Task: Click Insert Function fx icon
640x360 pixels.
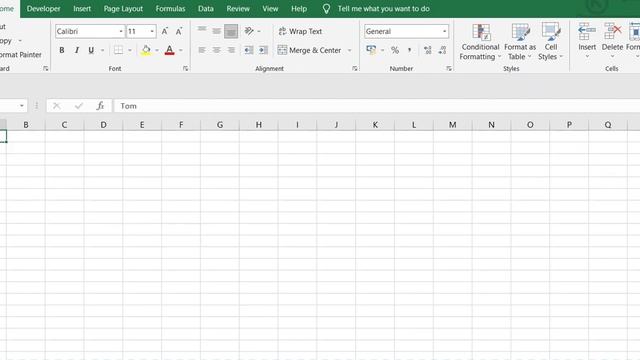Action: [x=100, y=106]
